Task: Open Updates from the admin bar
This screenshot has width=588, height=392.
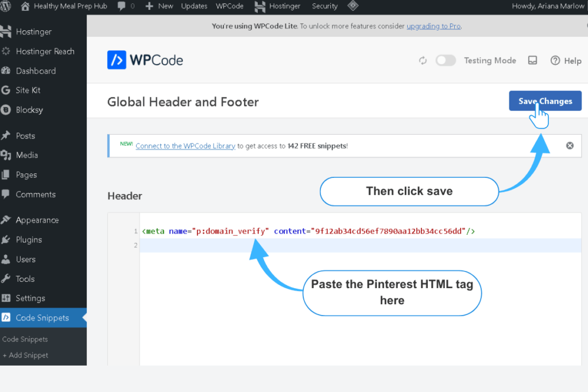Action: pos(194,6)
